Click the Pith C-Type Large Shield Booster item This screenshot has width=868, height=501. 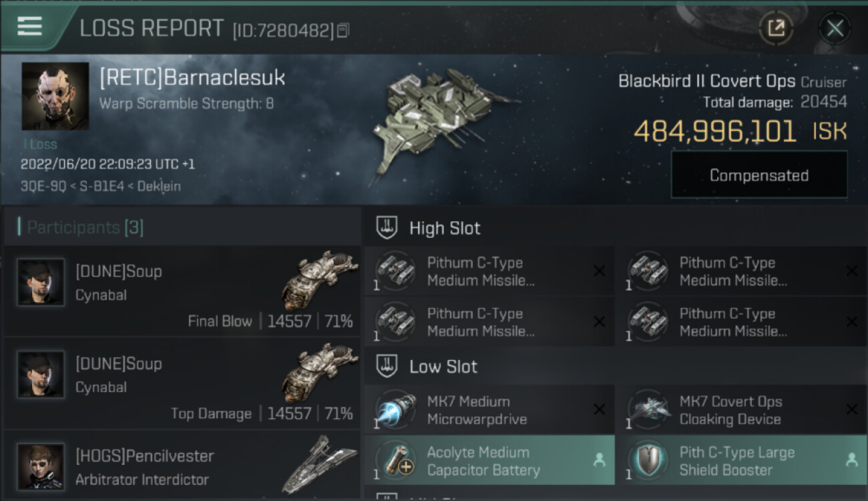[x=742, y=460]
